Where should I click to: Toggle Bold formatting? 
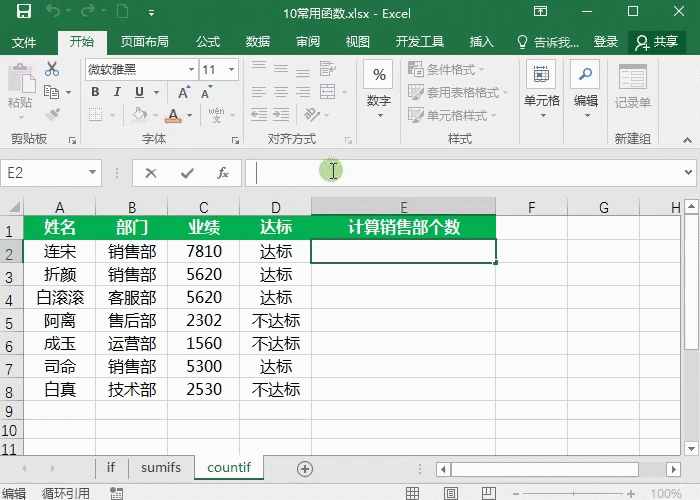pos(95,92)
